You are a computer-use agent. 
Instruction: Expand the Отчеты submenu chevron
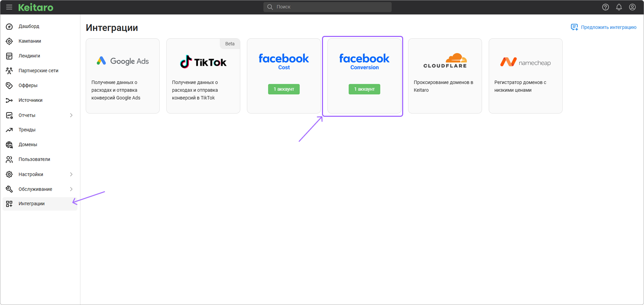point(71,115)
